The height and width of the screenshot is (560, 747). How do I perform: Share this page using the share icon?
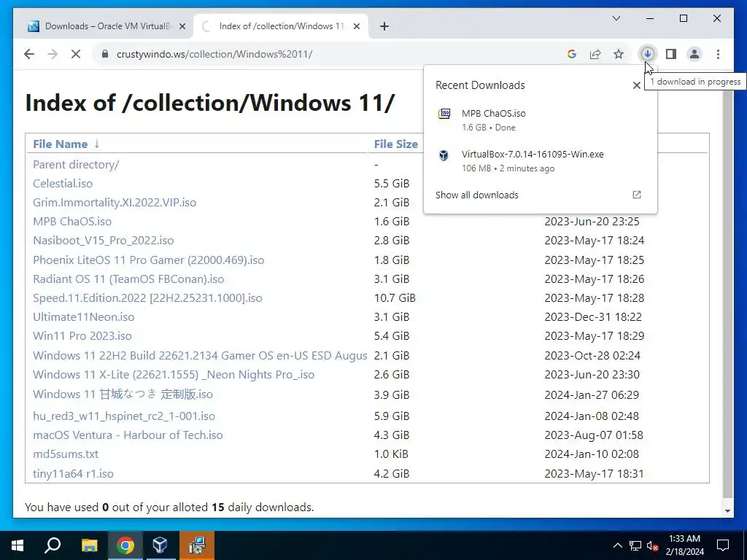595,54
